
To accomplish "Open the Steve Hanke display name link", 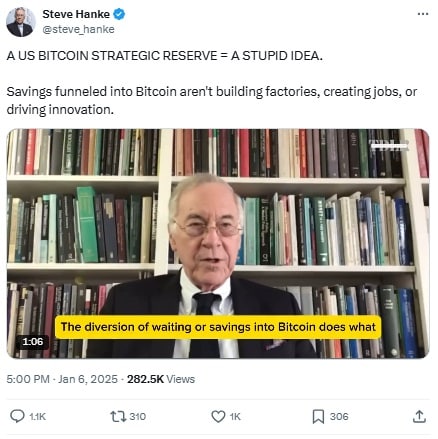I will click(76, 14).
